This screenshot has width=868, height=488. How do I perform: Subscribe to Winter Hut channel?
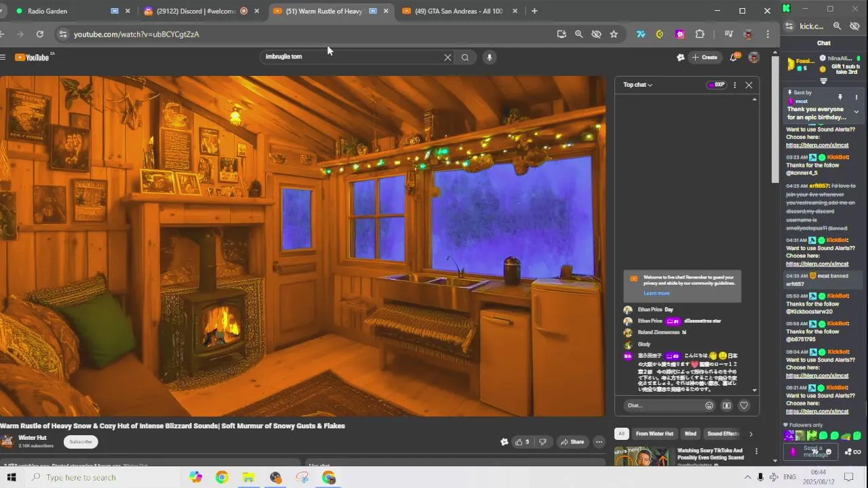[x=81, y=442]
